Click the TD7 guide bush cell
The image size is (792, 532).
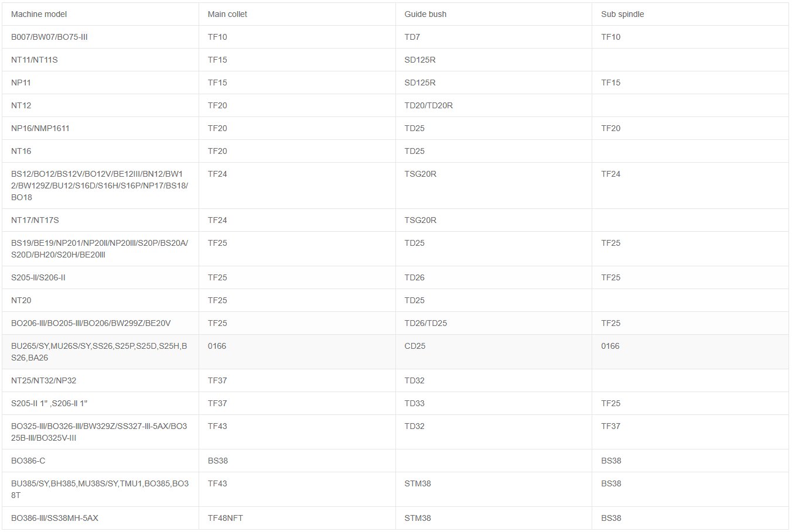coord(494,37)
